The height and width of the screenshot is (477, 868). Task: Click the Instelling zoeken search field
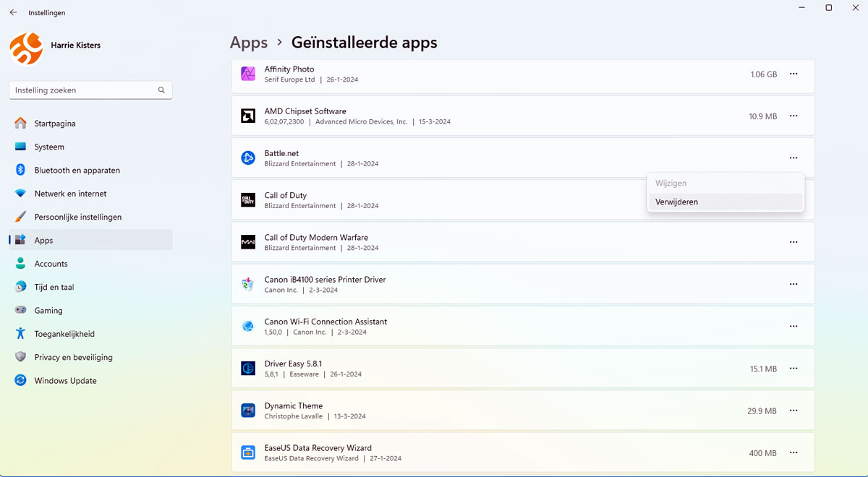(83, 90)
